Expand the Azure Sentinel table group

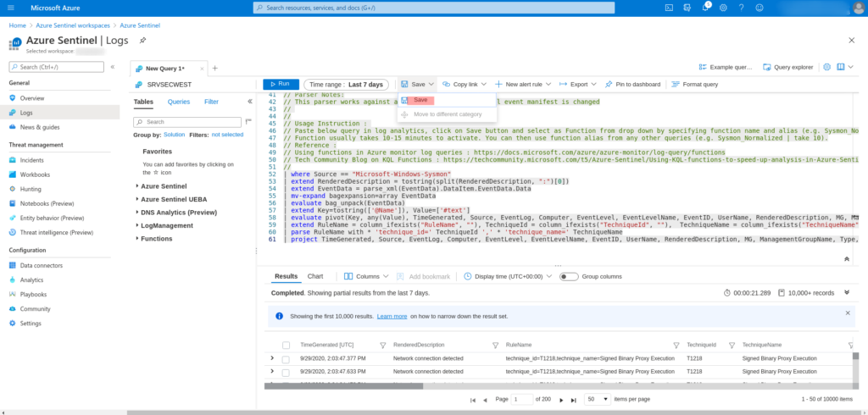tap(137, 186)
